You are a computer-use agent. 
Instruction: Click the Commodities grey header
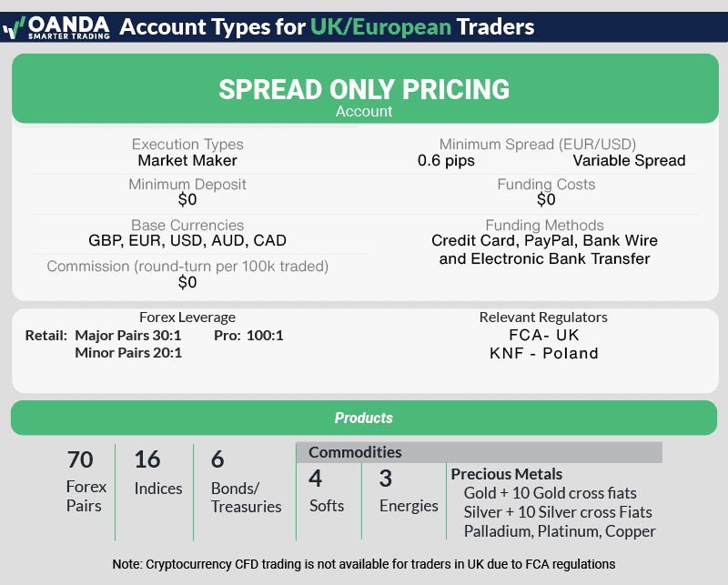click(x=479, y=452)
